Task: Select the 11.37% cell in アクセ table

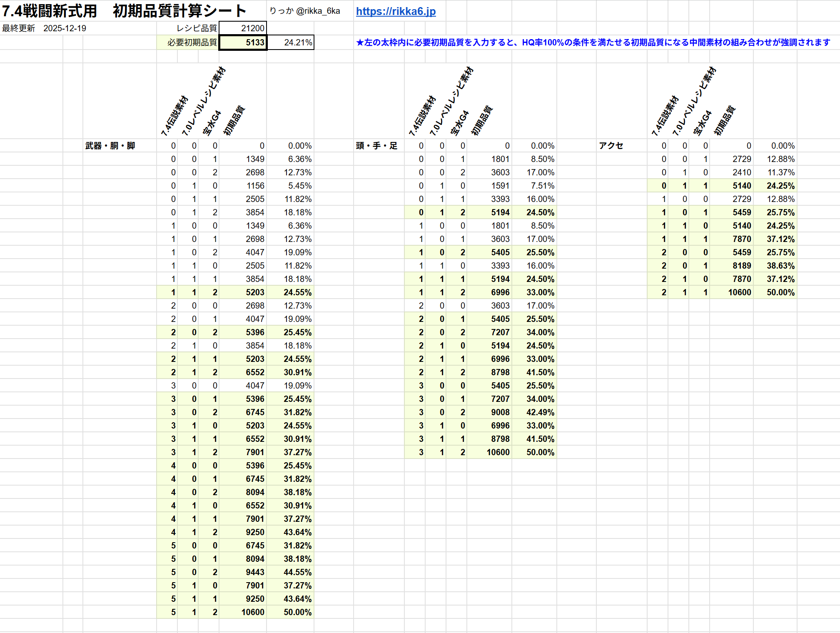Action: click(x=781, y=172)
